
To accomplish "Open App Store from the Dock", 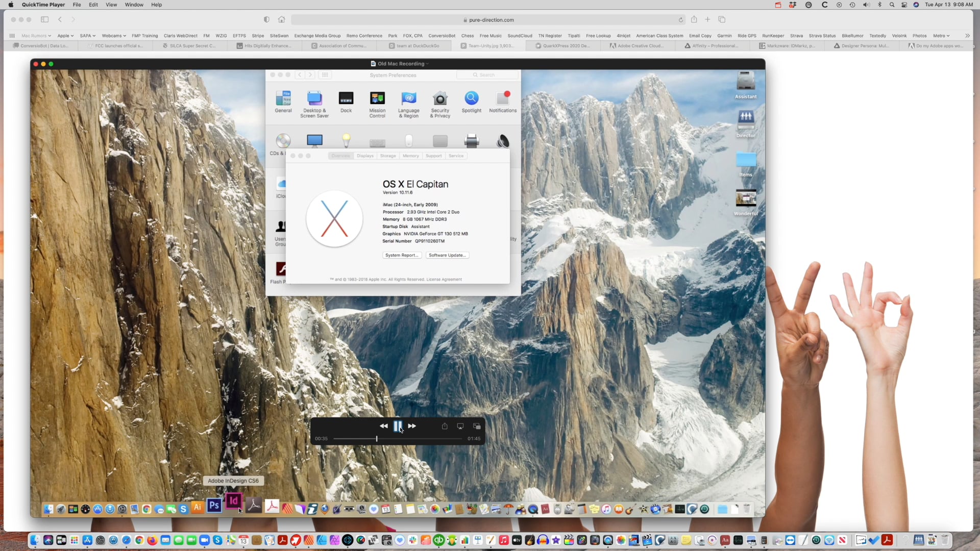I will click(x=87, y=540).
